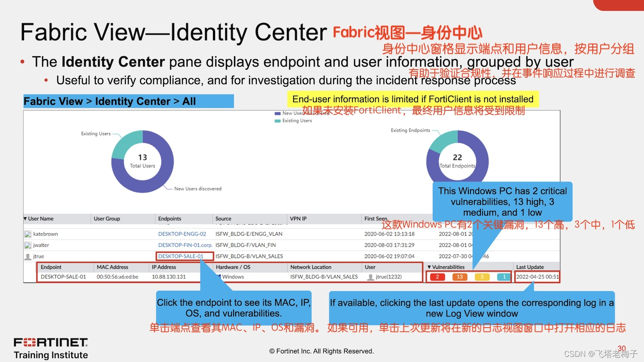Click the 13 Total Users donut chart center
The width and height of the screenshot is (644, 362).
(x=143, y=161)
